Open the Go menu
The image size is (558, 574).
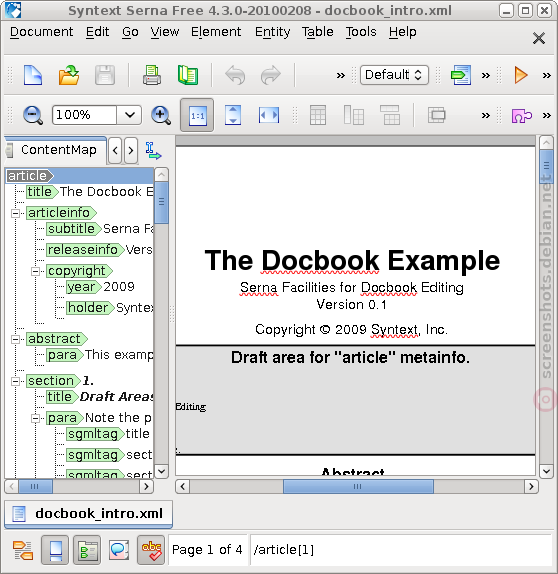click(130, 32)
